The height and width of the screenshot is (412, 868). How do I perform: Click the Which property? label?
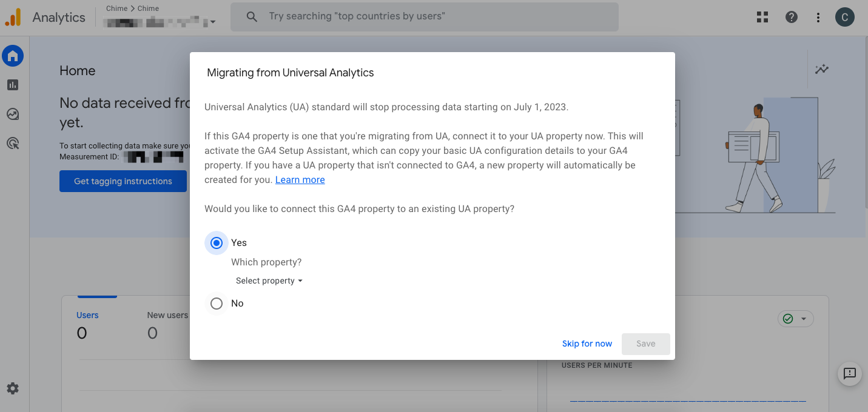[x=266, y=262]
